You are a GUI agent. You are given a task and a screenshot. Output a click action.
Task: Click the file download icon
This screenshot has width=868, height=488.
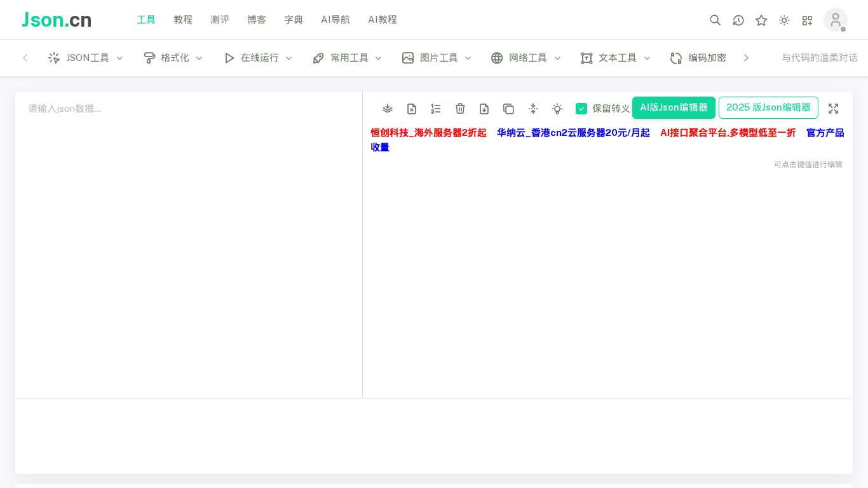484,109
